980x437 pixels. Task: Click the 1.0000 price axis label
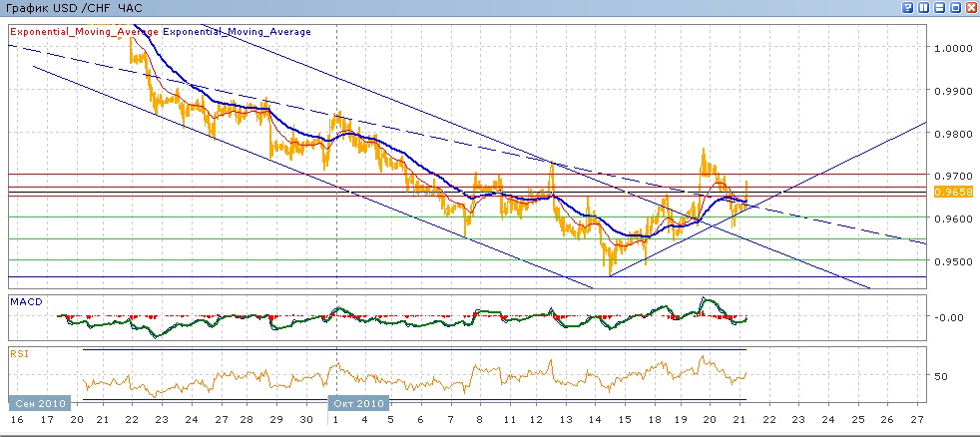point(950,48)
